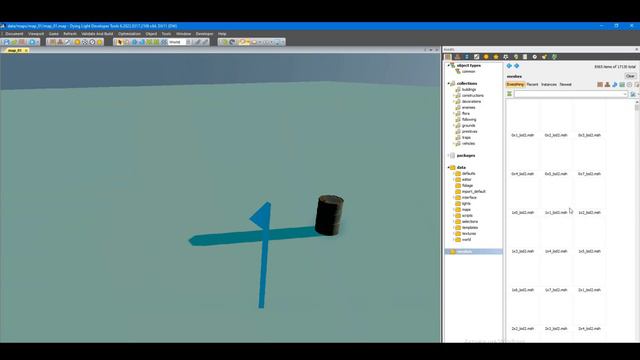Image resolution: width=640 pixels, height=360 pixels.
Task: Click the first brown box icon in Assets toolbar
Action: point(448,57)
